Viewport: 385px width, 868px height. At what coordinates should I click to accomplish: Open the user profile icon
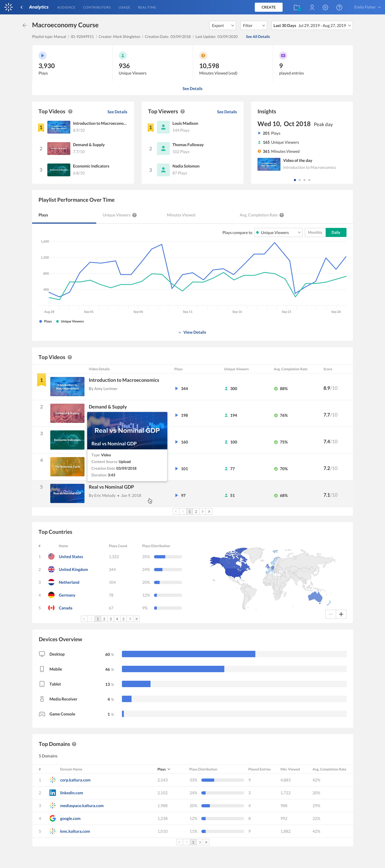tap(312, 7)
